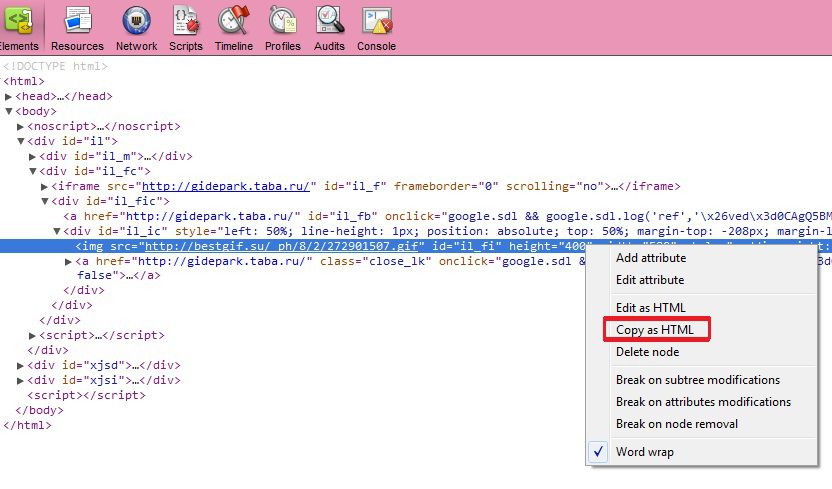The height and width of the screenshot is (489, 832).
Task: Click the false">…</a> continuation line
Action: [118, 275]
